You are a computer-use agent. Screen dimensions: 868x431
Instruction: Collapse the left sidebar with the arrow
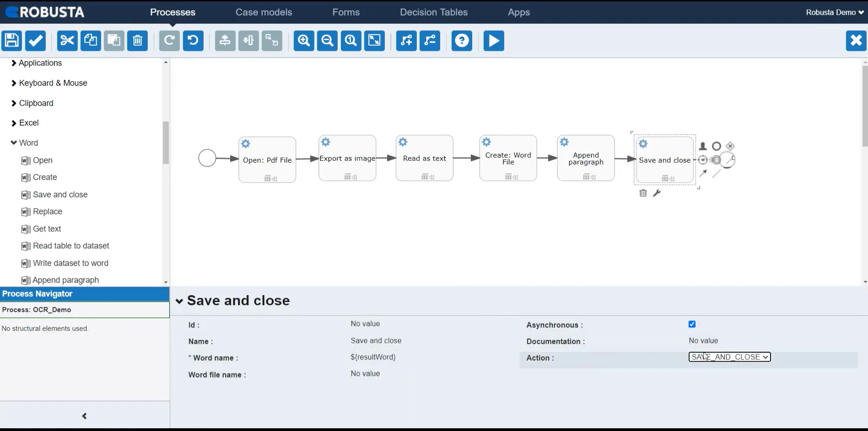(x=84, y=416)
